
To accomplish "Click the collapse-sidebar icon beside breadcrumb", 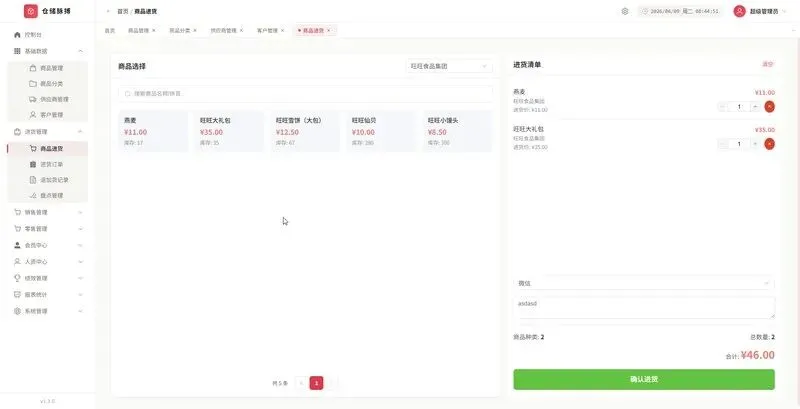I will [108, 11].
